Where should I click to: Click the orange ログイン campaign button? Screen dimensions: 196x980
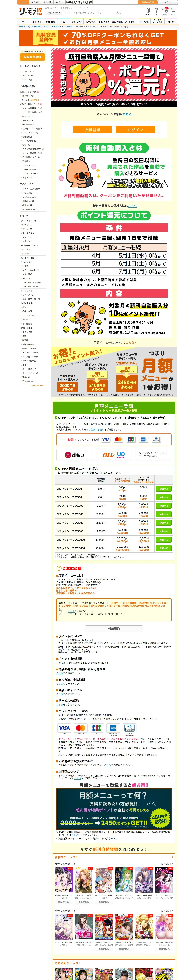(135, 130)
